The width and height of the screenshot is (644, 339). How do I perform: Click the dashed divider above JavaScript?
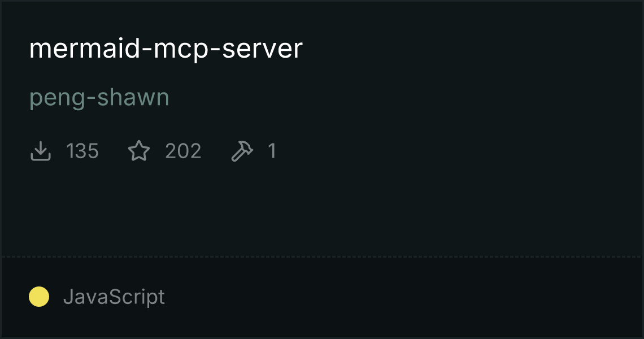pyautogui.click(x=322, y=257)
